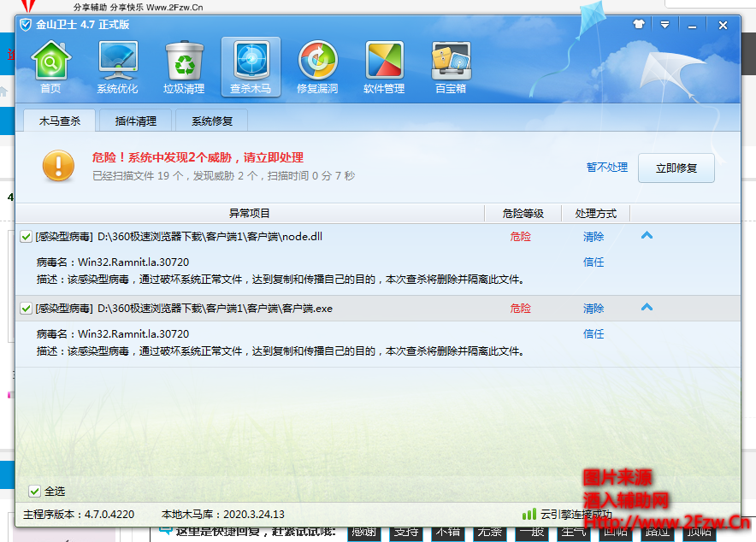The height and width of the screenshot is (542, 756).
Task: Launch the 软件管理 software manager
Action: pos(384,67)
